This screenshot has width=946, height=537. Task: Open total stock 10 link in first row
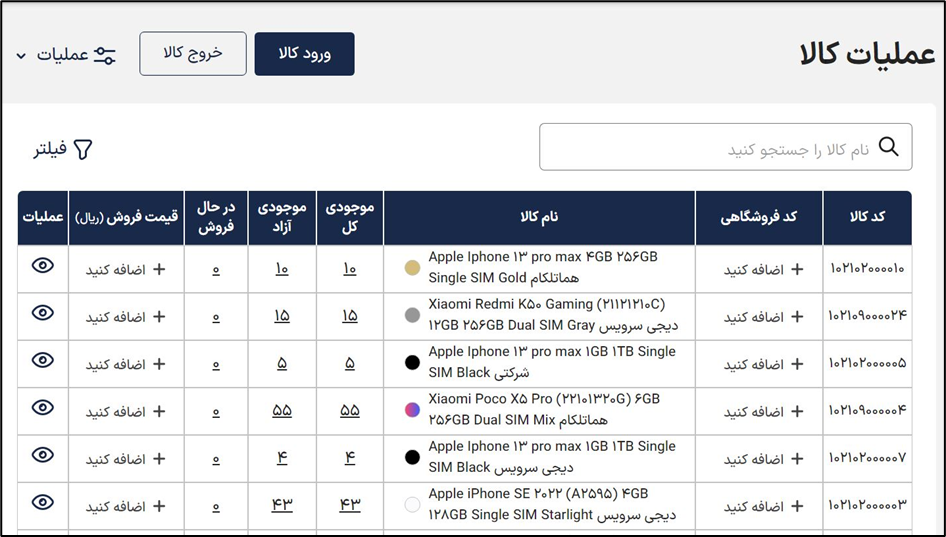pos(350,269)
